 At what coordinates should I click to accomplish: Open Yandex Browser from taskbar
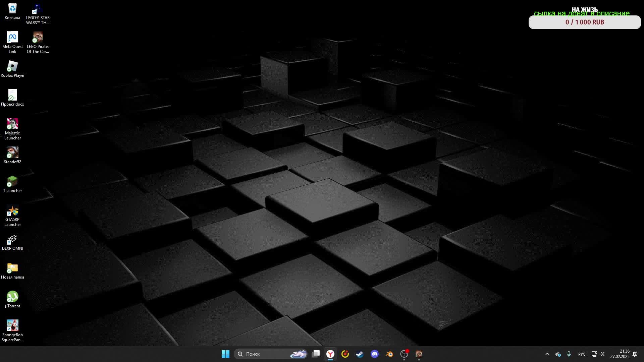point(330,354)
